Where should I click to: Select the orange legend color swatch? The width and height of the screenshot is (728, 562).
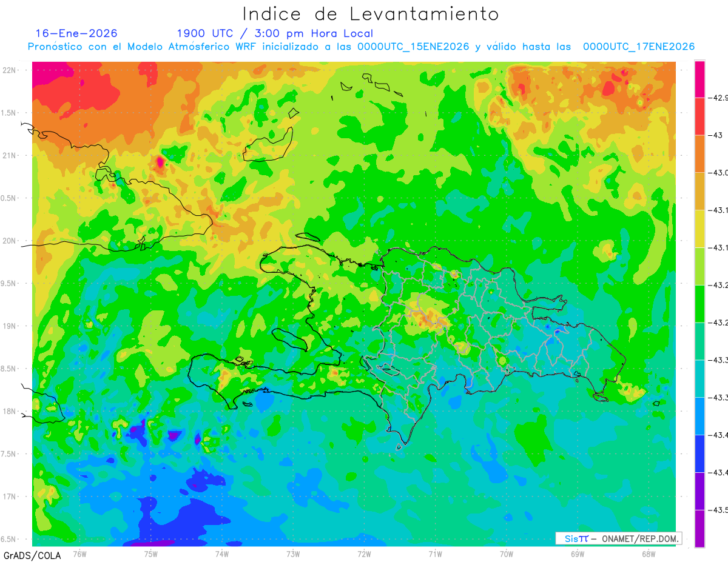[x=699, y=154]
